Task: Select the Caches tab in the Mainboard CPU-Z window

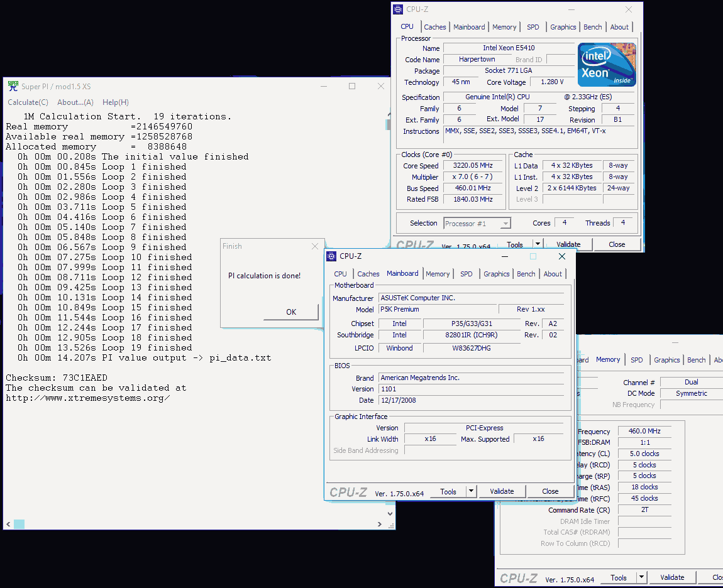Action: pyautogui.click(x=368, y=274)
